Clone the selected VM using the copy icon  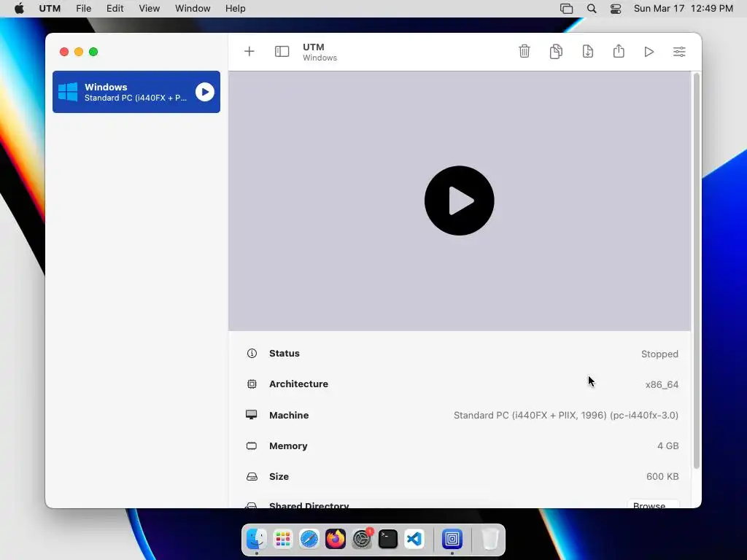pyautogui.click(x=556, y=52)
